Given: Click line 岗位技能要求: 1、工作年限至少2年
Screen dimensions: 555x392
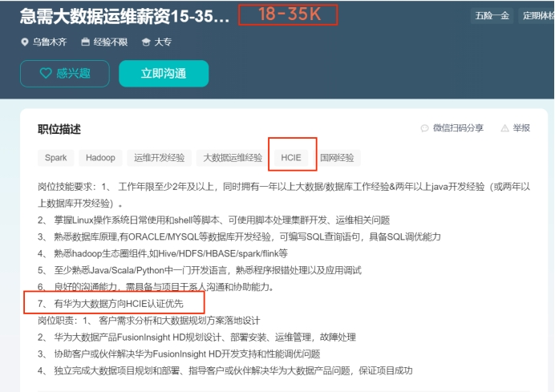Looking at the screenshot, I should 284,195.
